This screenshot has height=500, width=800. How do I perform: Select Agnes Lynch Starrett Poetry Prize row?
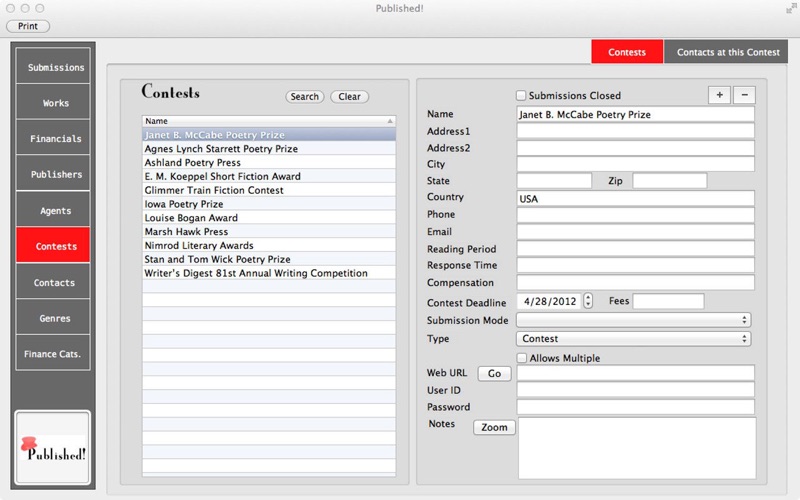(x=269, y=148)
